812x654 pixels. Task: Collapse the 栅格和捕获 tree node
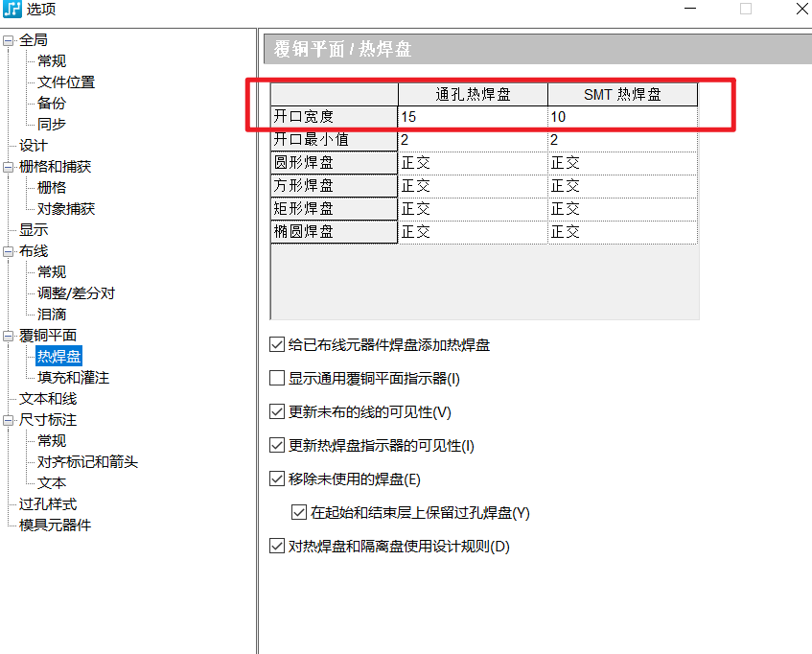click(8, 167)
